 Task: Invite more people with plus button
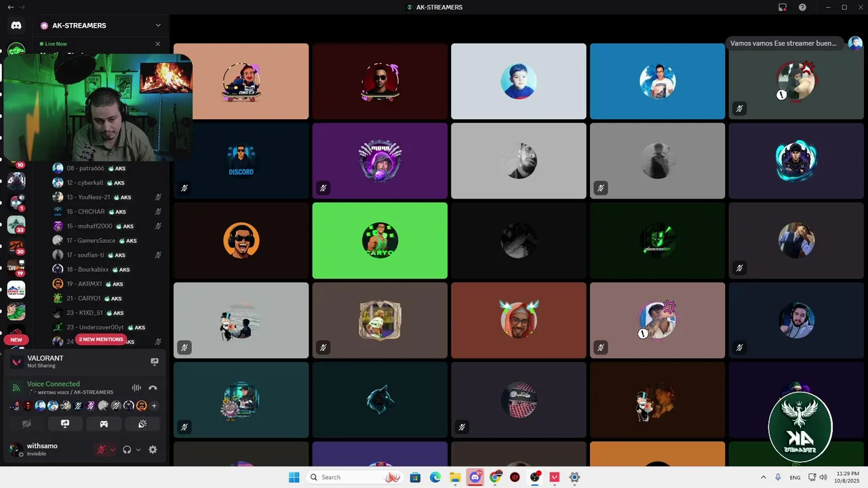154,406
